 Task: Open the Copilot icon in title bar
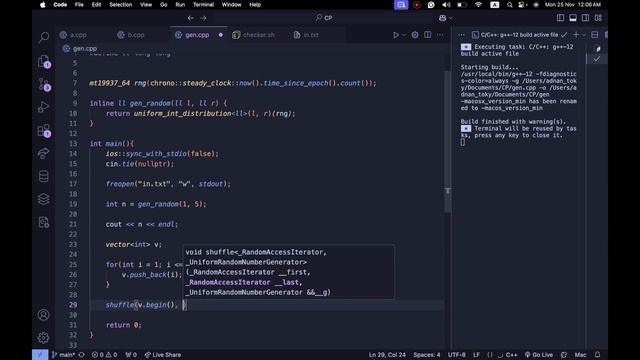[x=442, y=18]
